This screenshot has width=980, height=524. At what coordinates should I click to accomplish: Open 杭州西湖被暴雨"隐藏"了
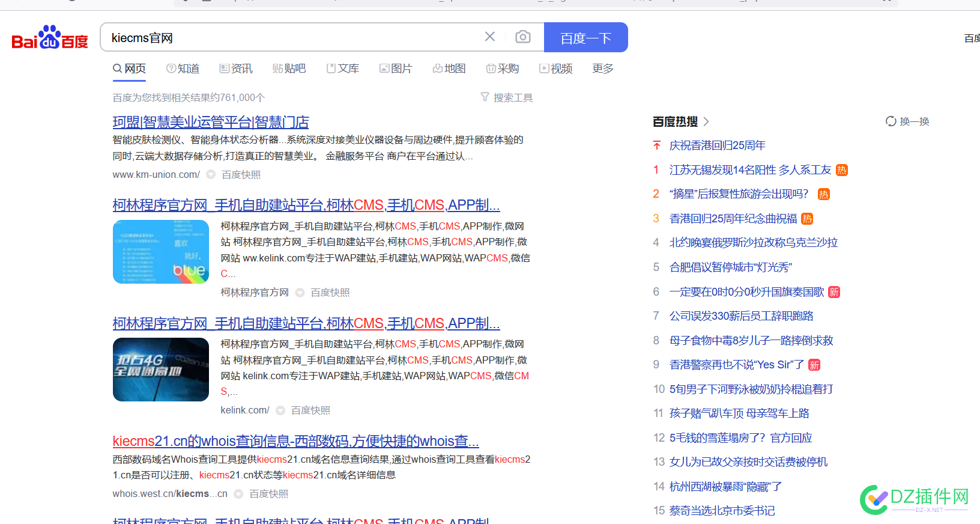coord(725,487)
